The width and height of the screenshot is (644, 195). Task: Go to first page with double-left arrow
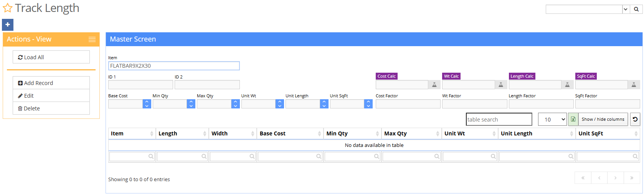[x=583, y=178]
